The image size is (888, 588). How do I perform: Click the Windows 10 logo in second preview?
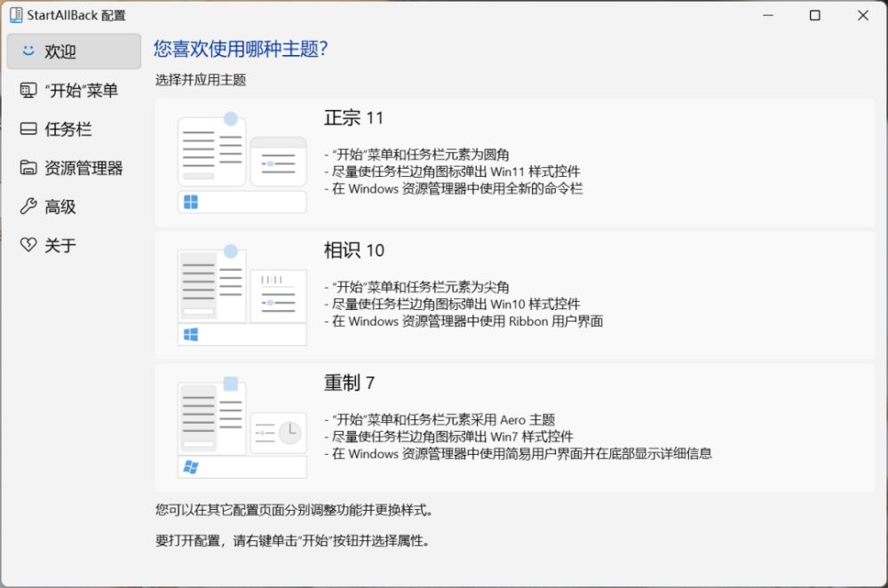[x=191, y=335]
